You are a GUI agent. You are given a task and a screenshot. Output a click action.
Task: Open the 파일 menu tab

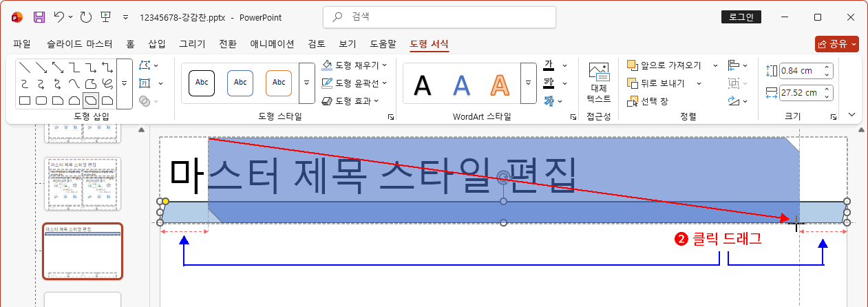click(x=22, y=44)
